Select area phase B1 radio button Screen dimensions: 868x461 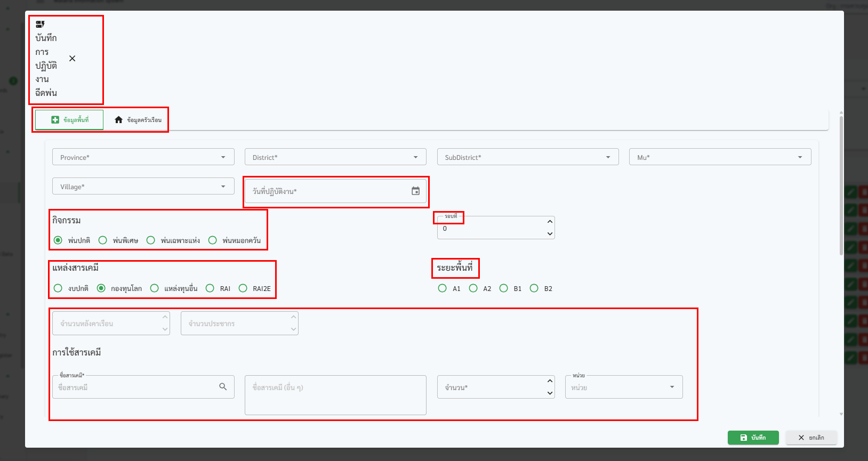pyautogui.click(x=504, y=288)
